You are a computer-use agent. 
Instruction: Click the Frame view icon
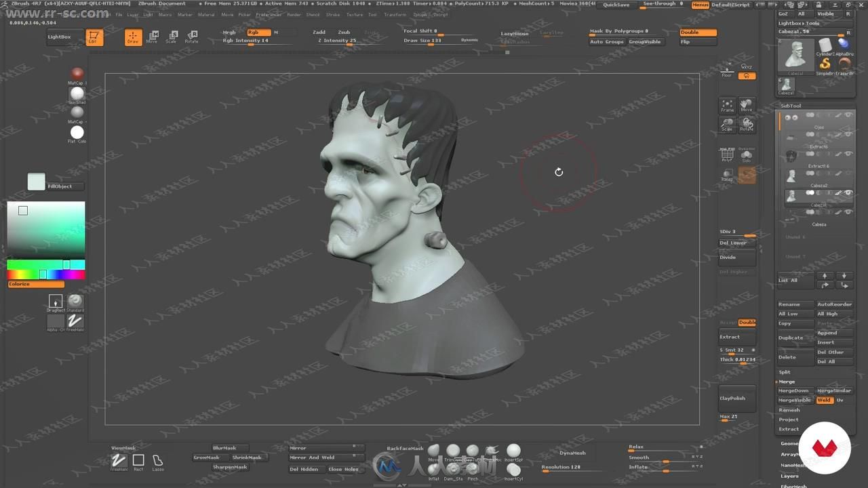point(727,105)
